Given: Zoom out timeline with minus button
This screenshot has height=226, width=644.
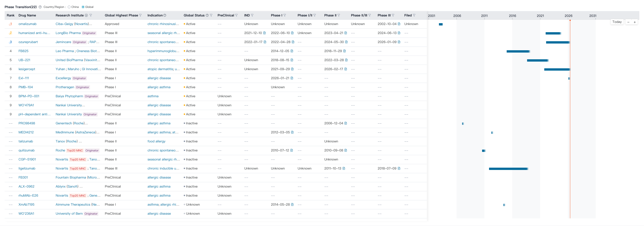Looking at the screenshot, I should pyautogui.click(x=628, y=22).
